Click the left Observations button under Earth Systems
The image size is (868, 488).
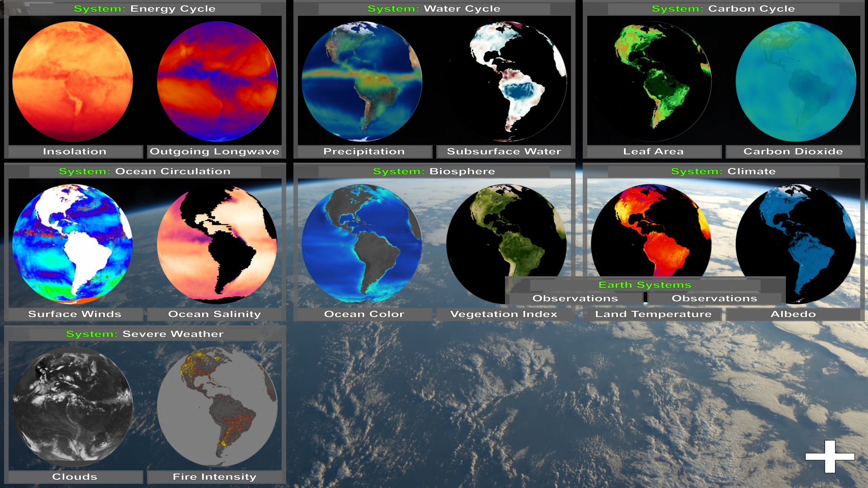[x=576, y=298]
